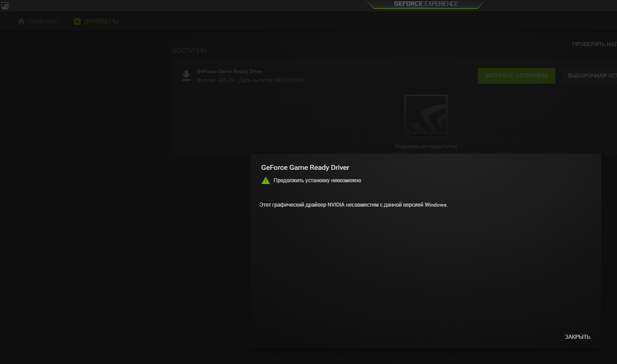Click the ДОСТУПНО section heading
This screenshot has width=617, height=364.
click(x=189, y=51)
